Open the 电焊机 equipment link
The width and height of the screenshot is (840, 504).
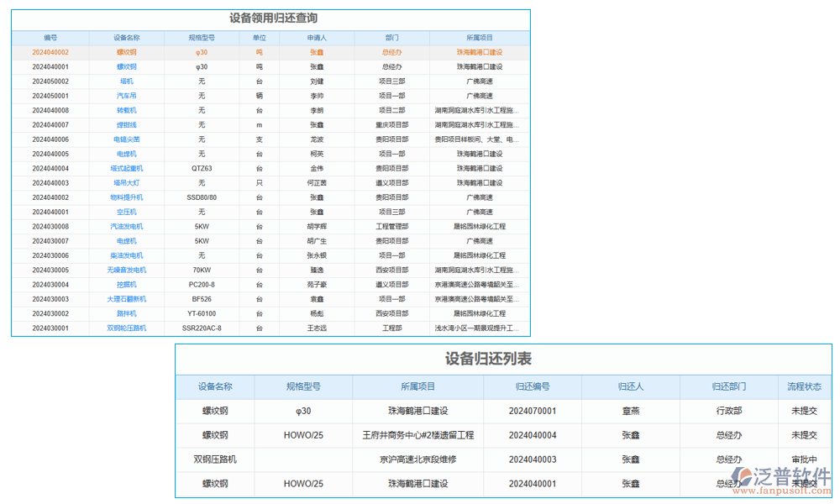coord(129,154)
